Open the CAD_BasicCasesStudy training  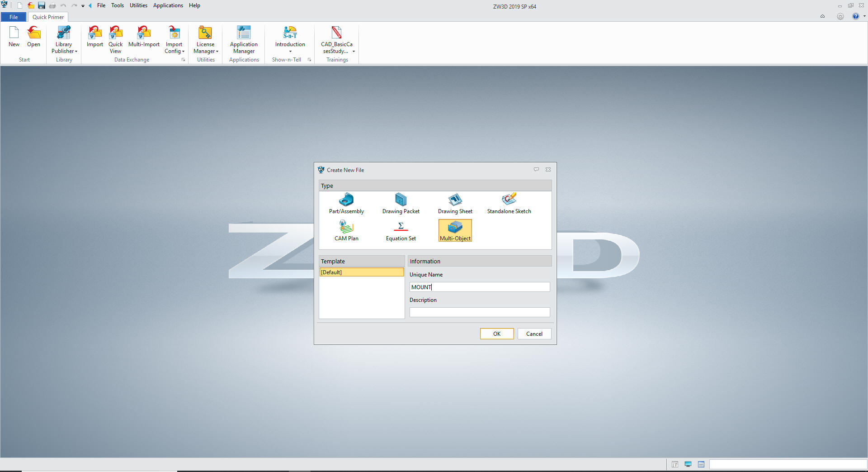(x=337, y=39)
